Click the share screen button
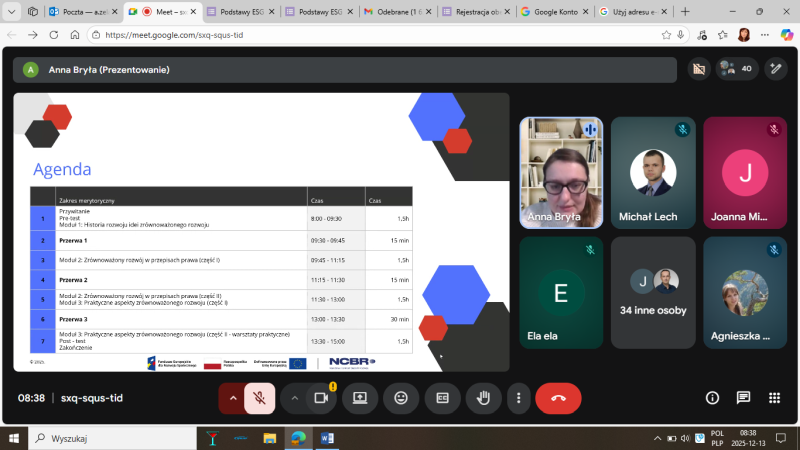The width and height of the screenshot is (800, 450). click(360, 398)
